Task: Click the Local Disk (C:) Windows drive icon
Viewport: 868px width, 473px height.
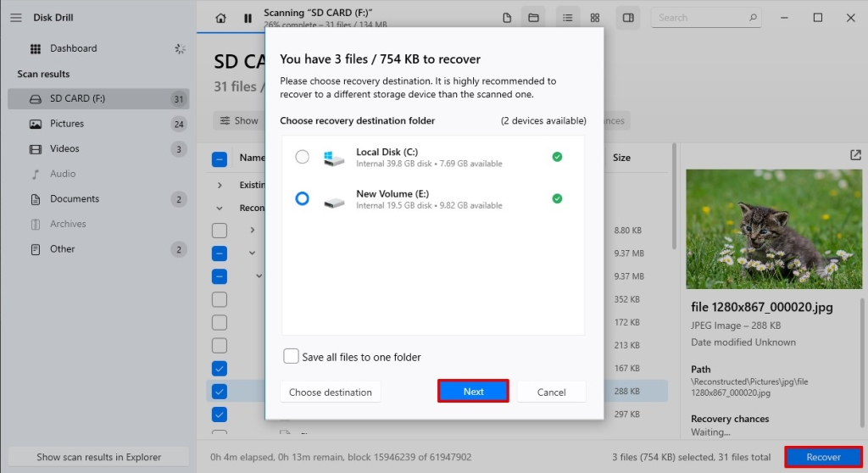Action: pyautogui.click(x=334, y=159)
